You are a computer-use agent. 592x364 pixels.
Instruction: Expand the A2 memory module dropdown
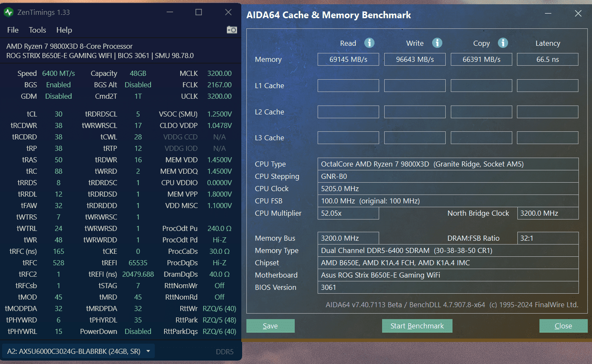click(x=78, y=351)
